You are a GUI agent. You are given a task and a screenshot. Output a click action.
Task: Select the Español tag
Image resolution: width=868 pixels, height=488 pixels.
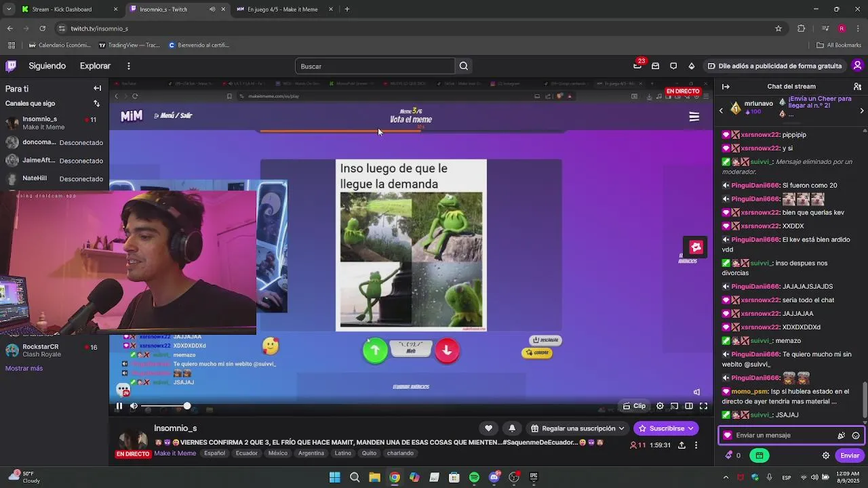click(x=214, y=453)
